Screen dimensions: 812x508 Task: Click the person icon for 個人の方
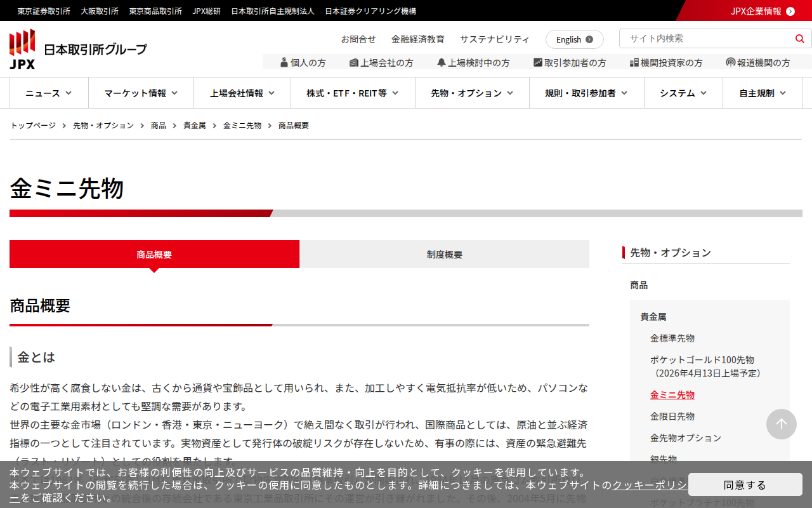pos(284,62)
